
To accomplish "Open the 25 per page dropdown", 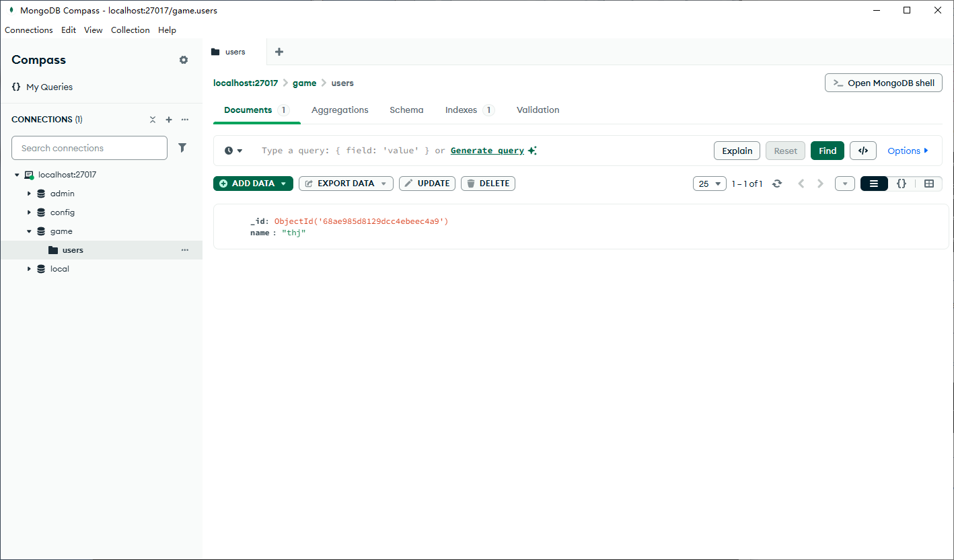I will (x=710, y=184).
